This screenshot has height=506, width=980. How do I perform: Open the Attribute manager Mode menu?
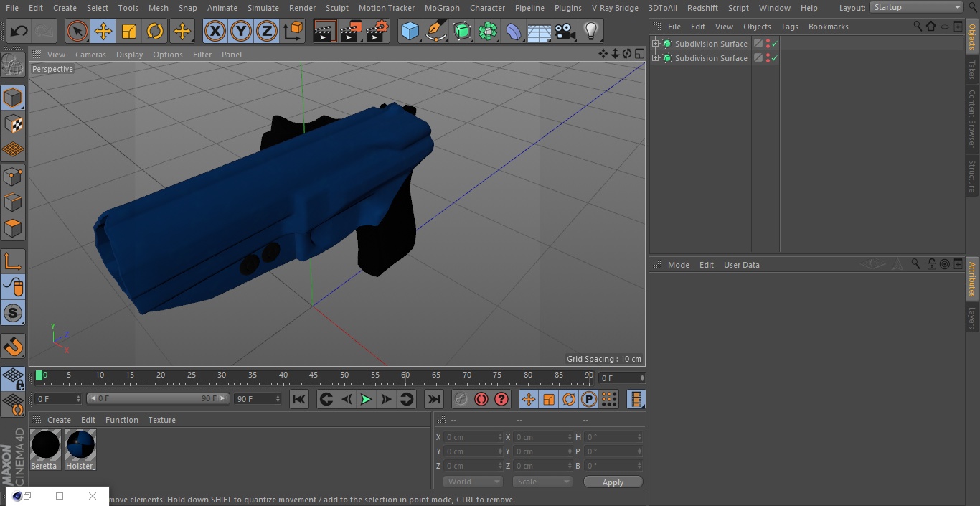click(x=678, y=265)
